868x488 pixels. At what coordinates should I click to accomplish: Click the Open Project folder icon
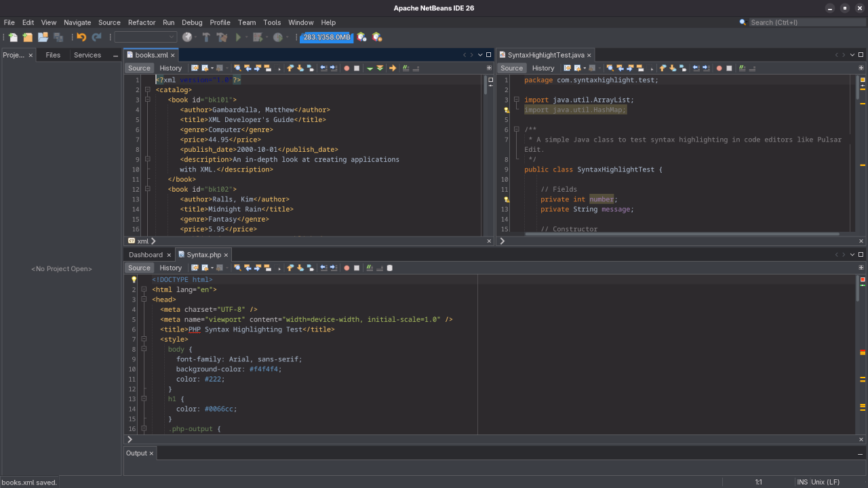click(x=43, y=37)
